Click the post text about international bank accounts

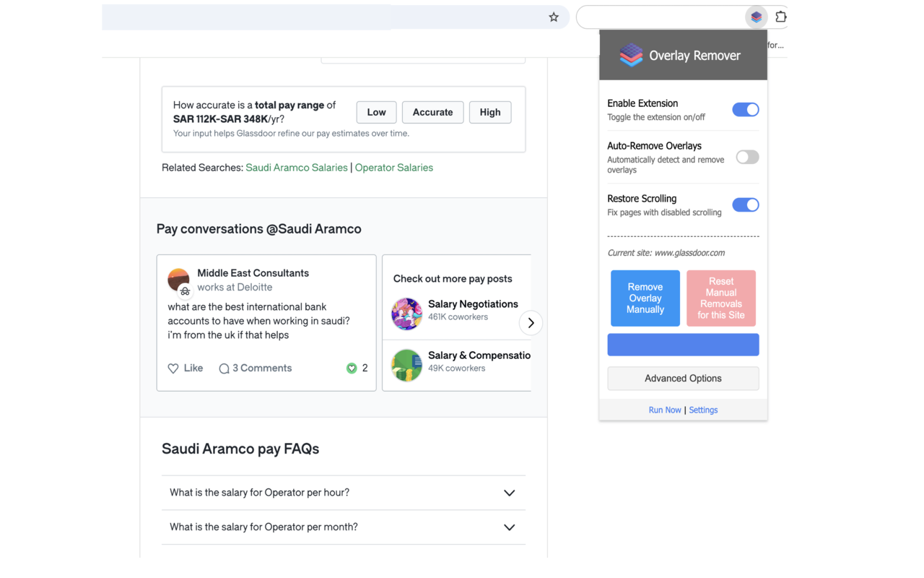259,321
